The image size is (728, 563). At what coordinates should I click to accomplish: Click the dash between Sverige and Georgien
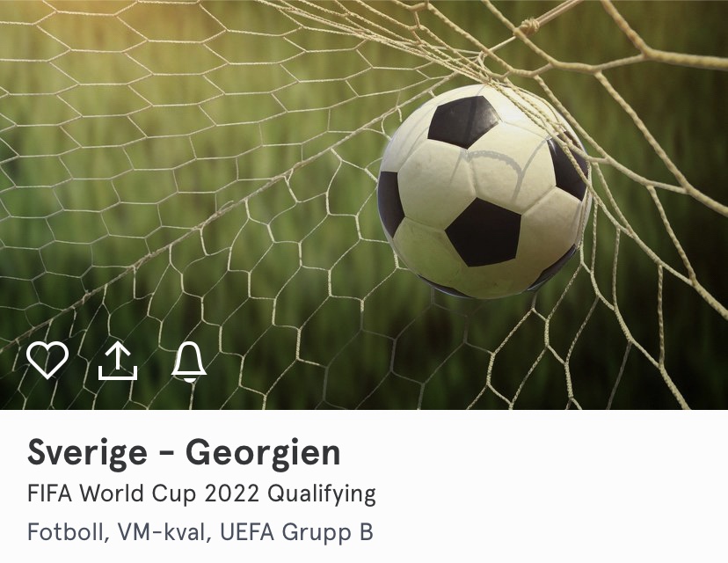click(x=167, y=452)
